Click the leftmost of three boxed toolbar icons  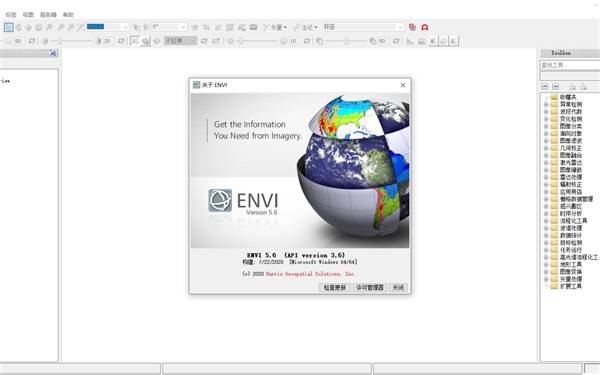coord(433,41)
